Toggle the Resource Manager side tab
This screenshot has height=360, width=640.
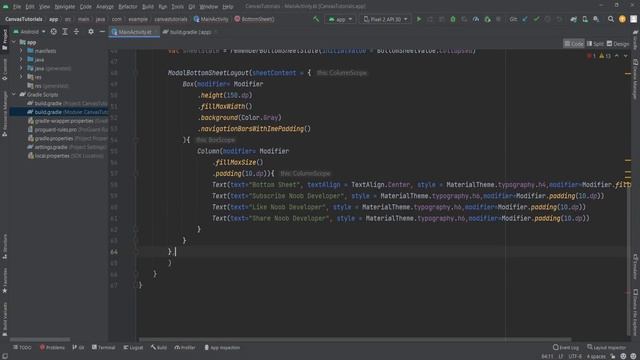tap(4, 114)
